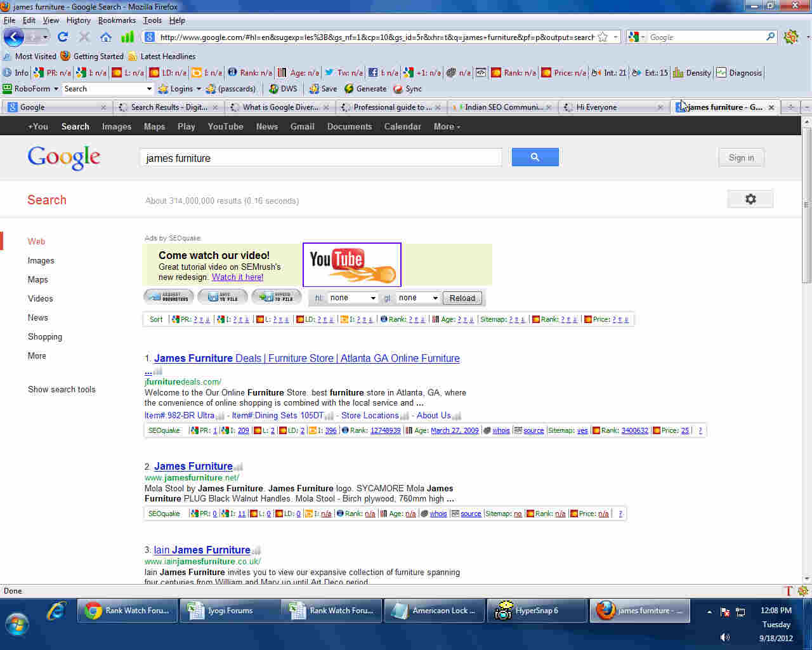The height and width of the screenshot is (650, 812).
Task: Open Internet Explorer from the taskbar
Action: point(56,611)
